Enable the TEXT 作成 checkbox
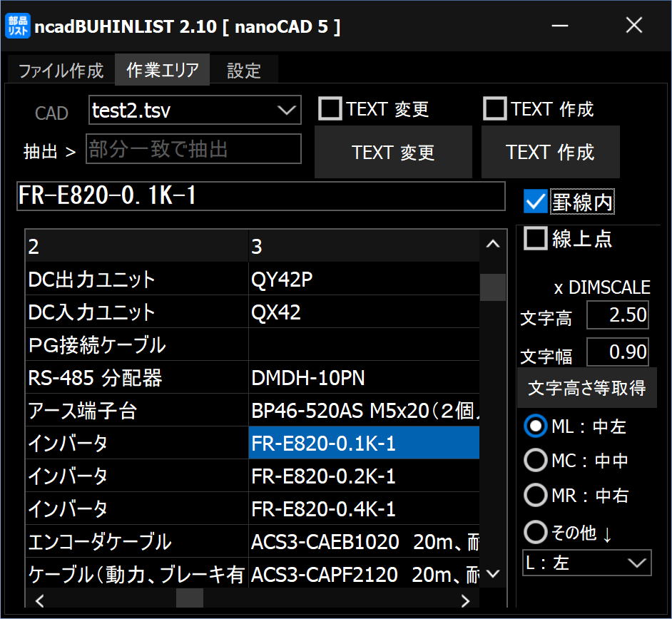 (494, 109)
